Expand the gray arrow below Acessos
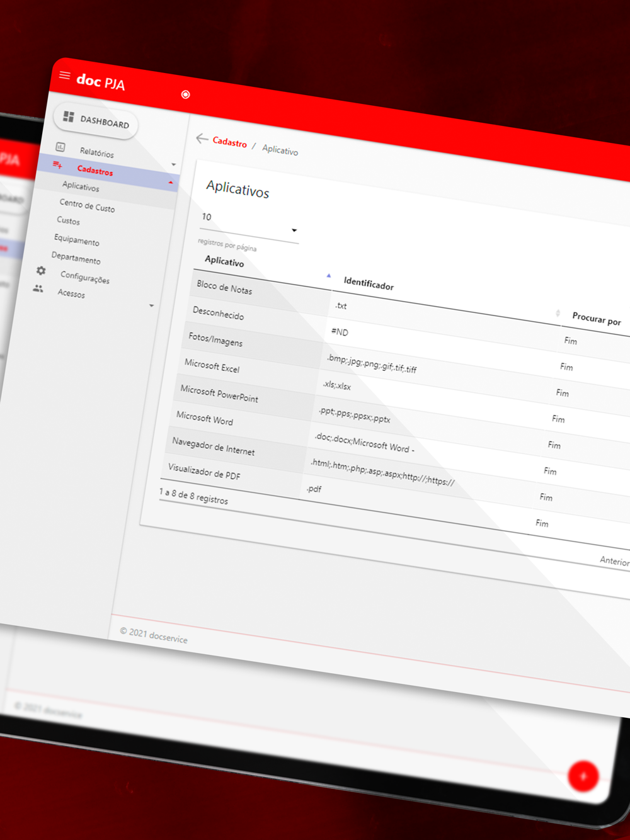 click(151, 306)
